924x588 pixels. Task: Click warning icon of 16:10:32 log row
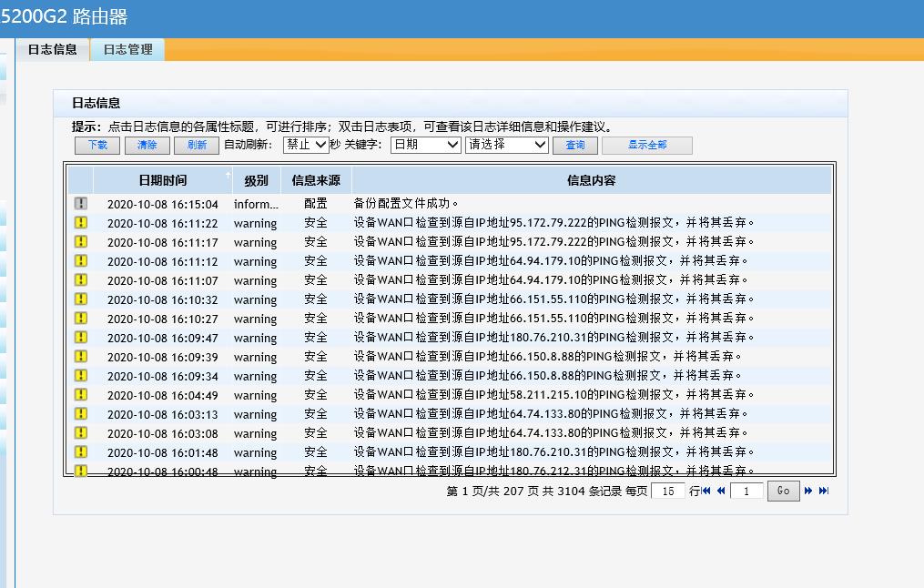pos(81,299)
